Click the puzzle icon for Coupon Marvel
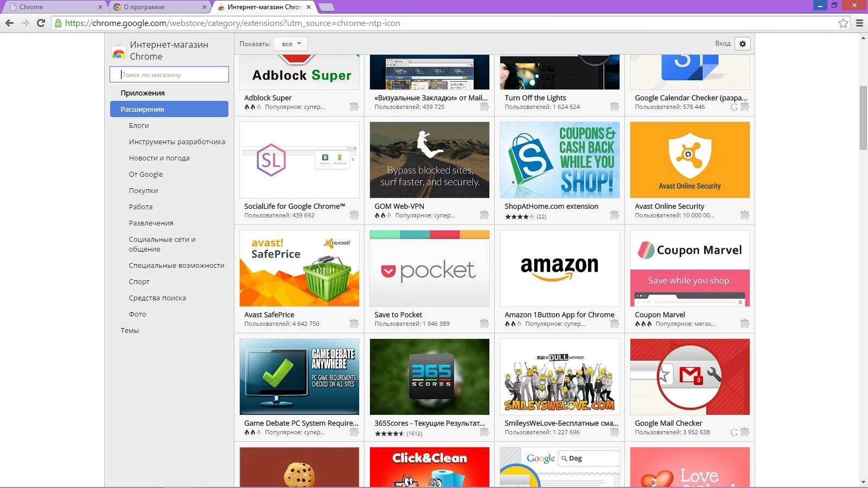The image size is (868, 488). tap(745, 324)
